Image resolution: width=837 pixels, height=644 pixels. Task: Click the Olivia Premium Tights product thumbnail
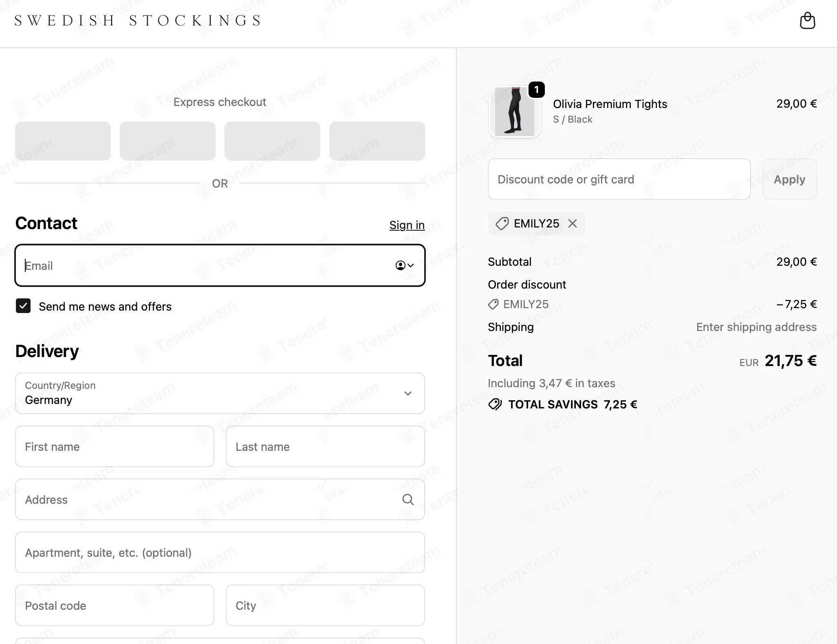tap(514, 112)
